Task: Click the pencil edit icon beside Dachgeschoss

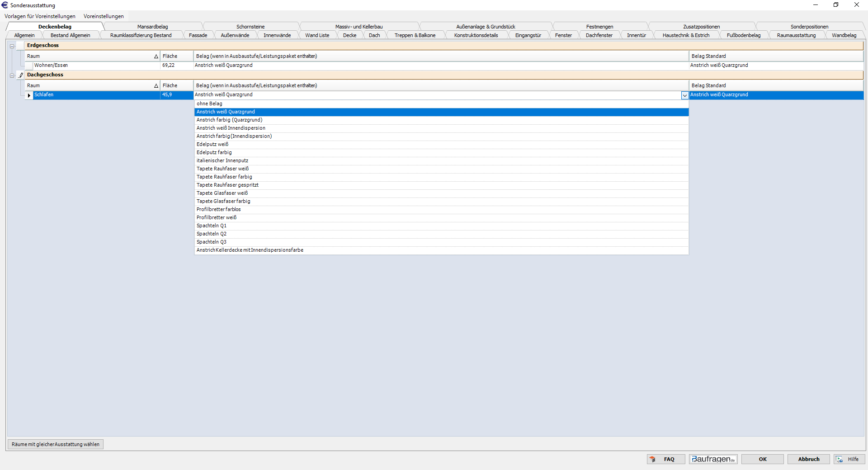Action: tap(21, 75)
